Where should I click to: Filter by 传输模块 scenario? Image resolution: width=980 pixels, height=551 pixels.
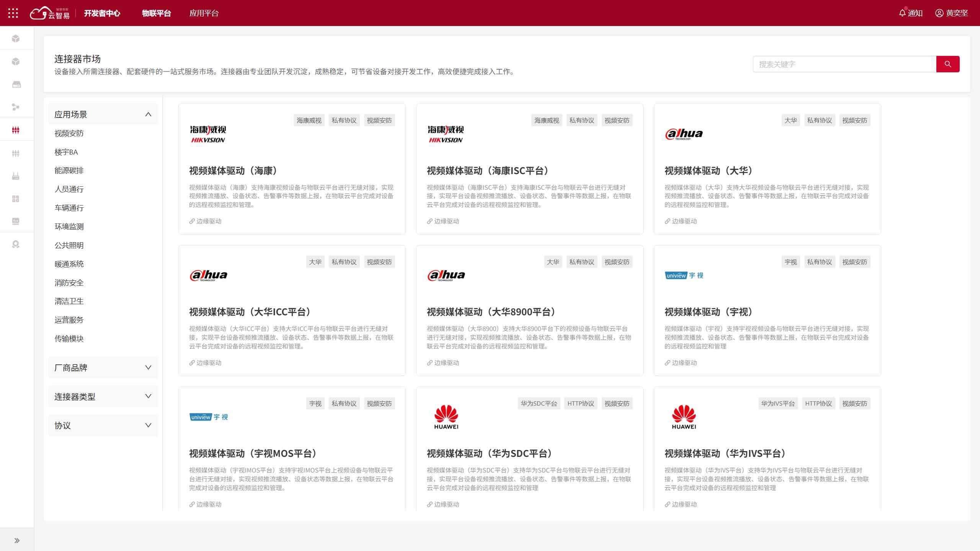click(69, 339)
